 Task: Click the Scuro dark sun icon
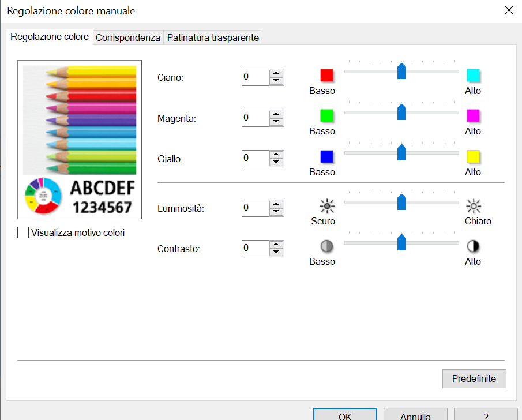click(327, 206)
